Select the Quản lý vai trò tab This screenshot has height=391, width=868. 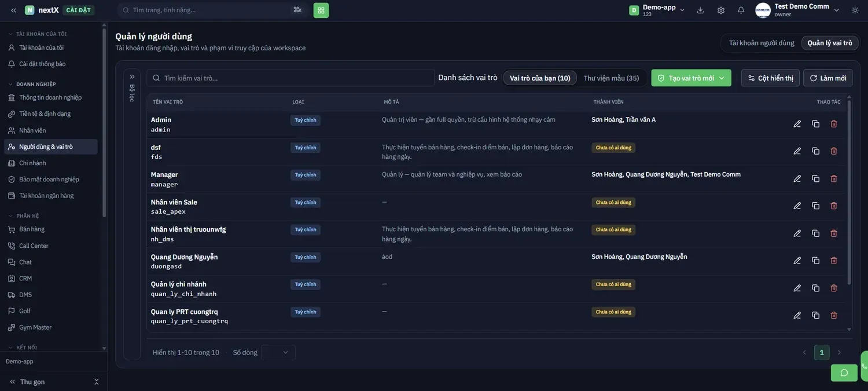point(830,43)
